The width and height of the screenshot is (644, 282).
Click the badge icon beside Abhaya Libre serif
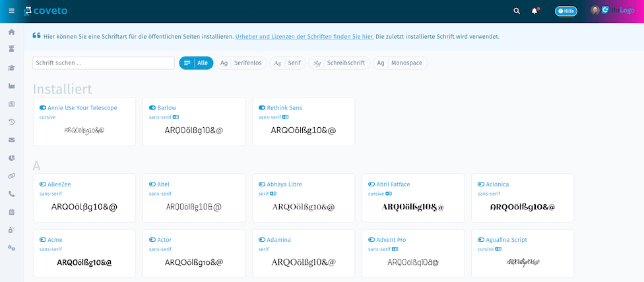click(x=274, y=194)
